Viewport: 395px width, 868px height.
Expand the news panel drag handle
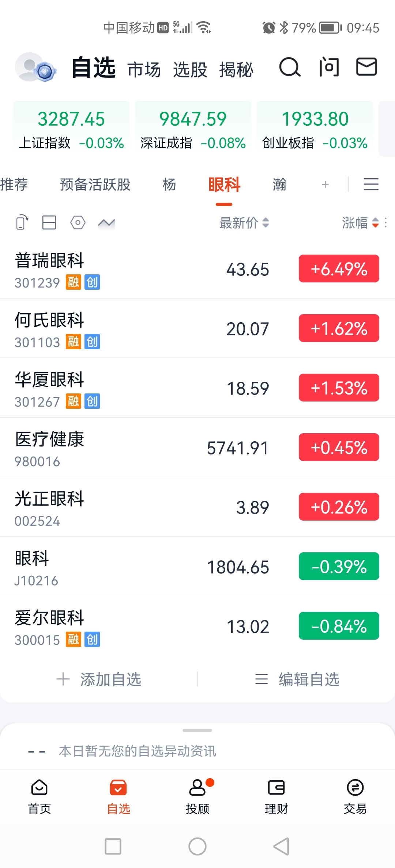tap(197, 731)
